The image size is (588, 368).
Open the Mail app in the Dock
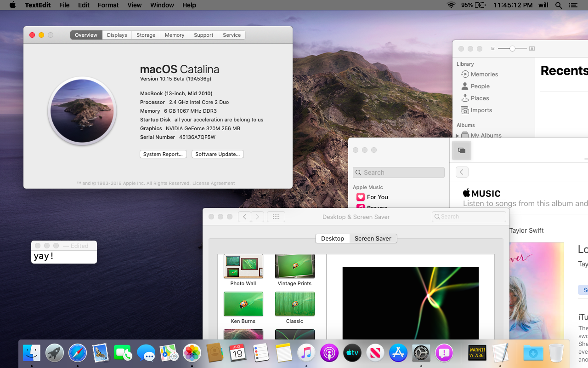point(101,353)
